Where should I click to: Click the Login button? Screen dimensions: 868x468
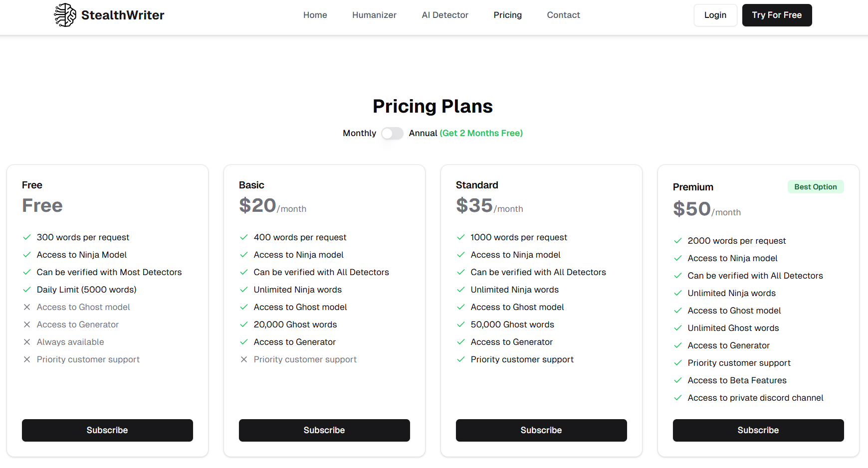715,15
